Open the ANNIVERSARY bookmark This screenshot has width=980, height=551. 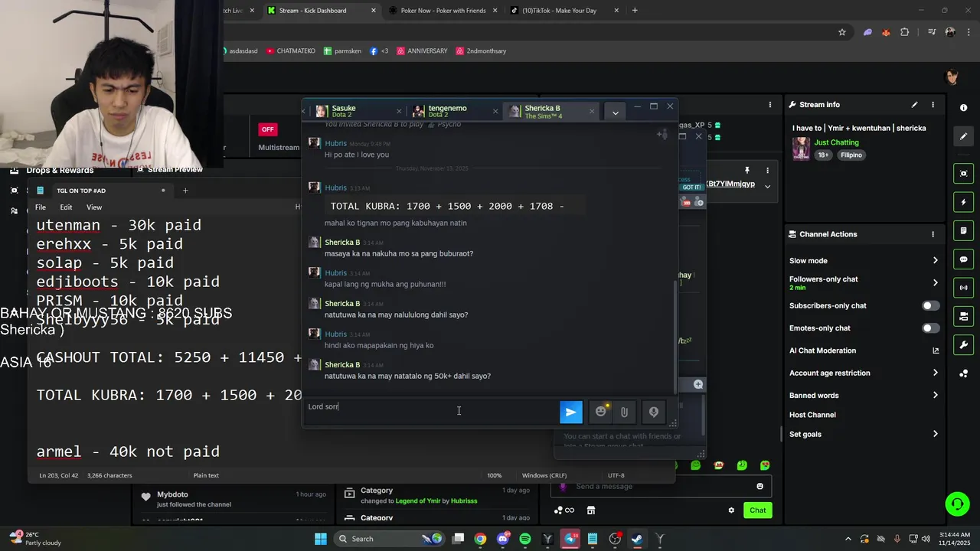[422, 51]
